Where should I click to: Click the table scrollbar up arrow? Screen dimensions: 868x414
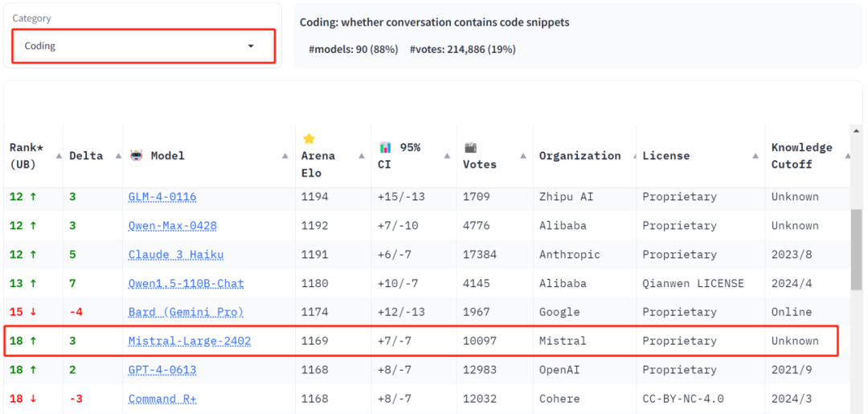pyautogui.click(x=857, y=131)
